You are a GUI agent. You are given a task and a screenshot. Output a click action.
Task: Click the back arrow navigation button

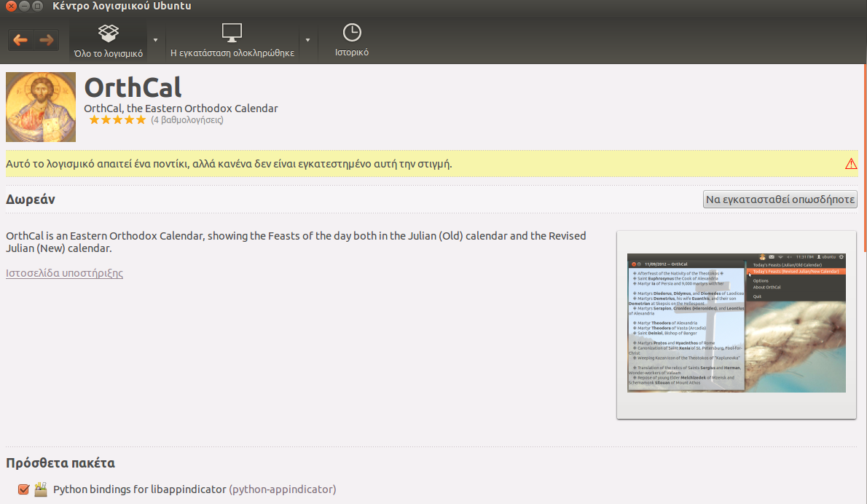[x=20, y=40]
